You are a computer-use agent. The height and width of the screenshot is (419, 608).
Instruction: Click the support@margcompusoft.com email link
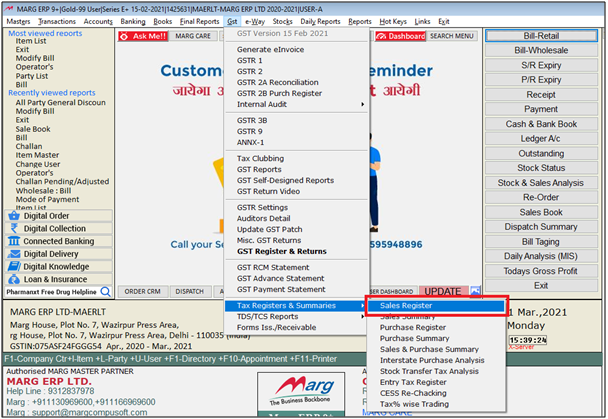tap(89, 412)
